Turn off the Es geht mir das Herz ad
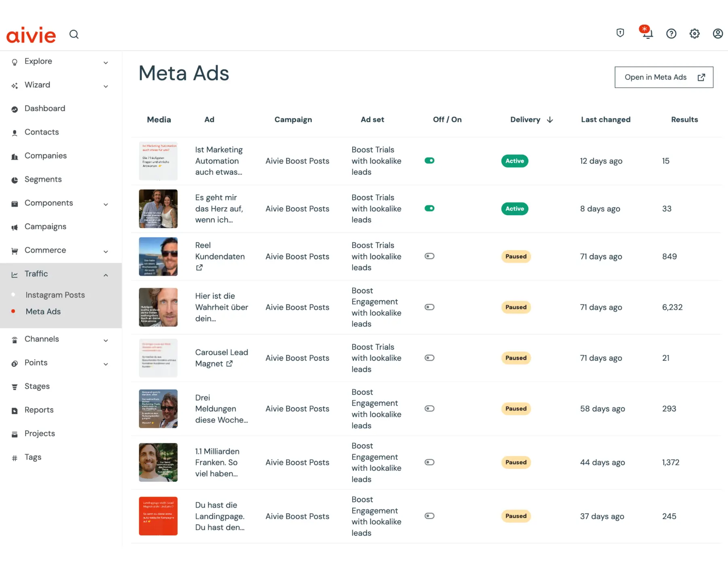728x565 pixels. [430, 208]
